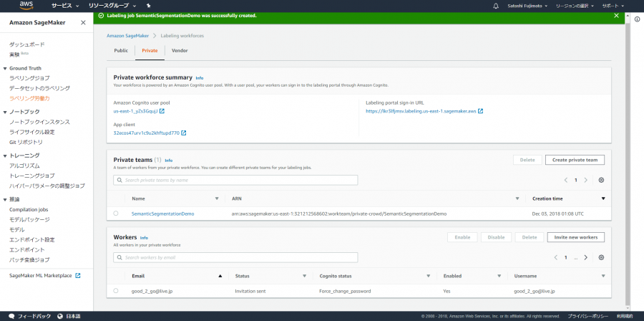
Task: Open the us-east-1 Cognito user pool link
Action: click(135, 111)
